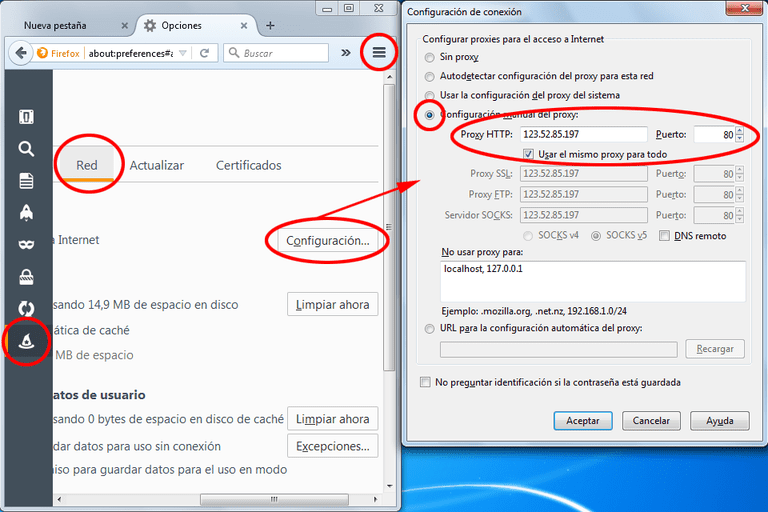Click the Firefox identity icon in address bar
The height and width of the screenshot is (512, 768).
(43, 53)
